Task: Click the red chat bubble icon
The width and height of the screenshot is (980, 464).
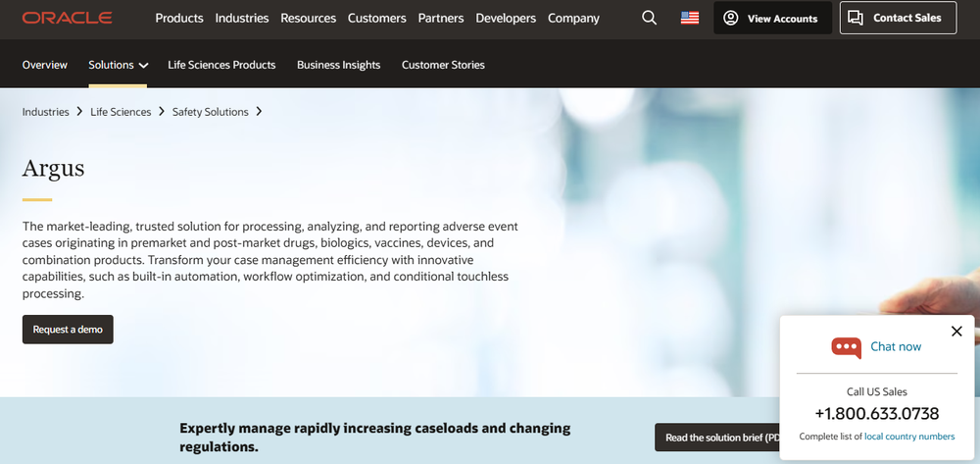Action: pyautogui.click(x=846, y=347)
